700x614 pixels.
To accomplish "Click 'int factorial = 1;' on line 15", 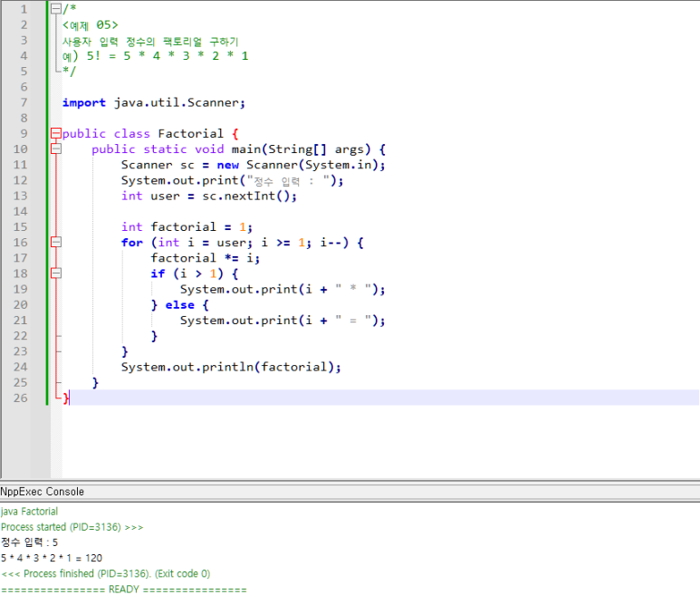I will (x=187, y=226).
